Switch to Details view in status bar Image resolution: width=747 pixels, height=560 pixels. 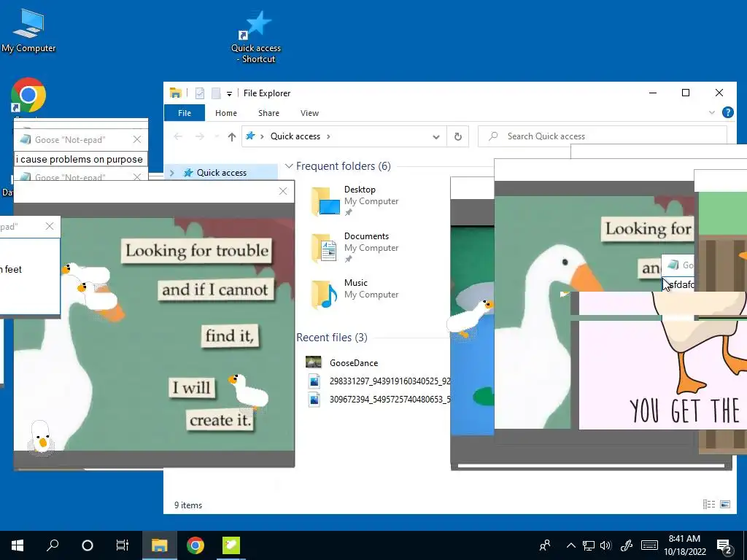coord(709,505)
